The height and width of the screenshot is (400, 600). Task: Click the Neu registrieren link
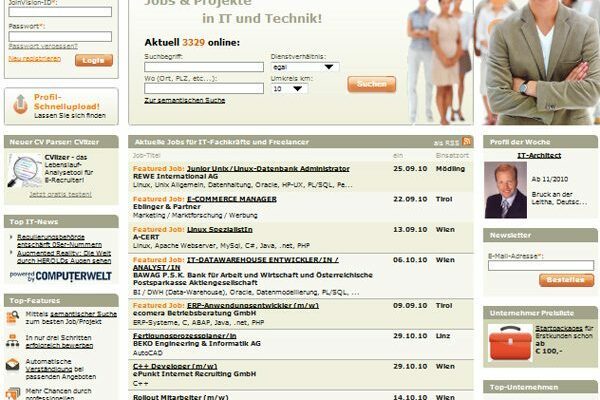(x=34, y=59)
